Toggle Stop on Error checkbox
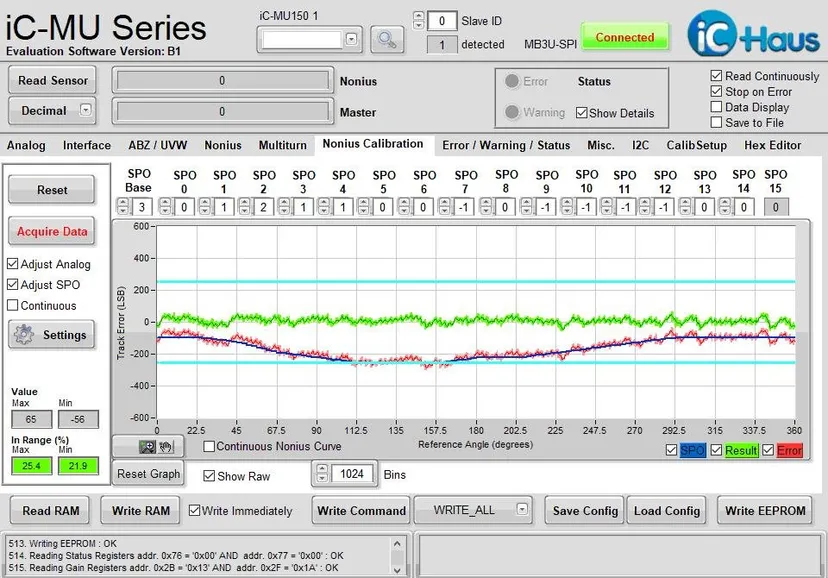 coord(716,91)
